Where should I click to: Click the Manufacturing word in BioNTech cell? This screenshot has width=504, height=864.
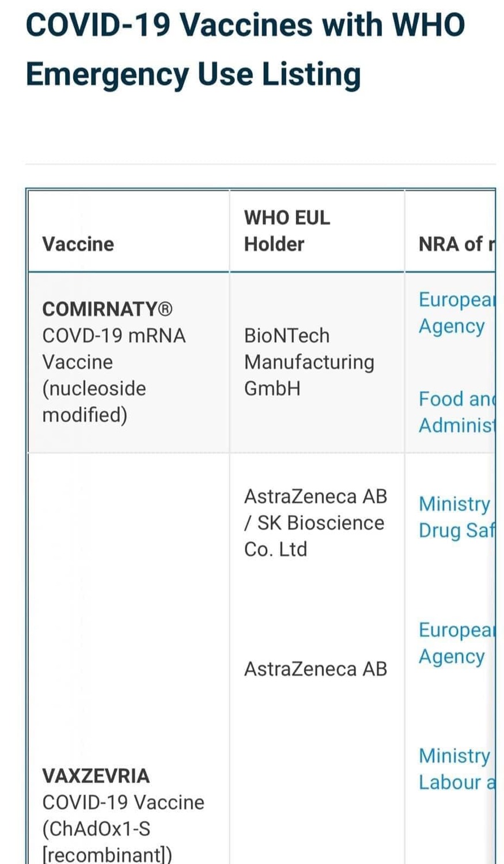click(309, 362)
